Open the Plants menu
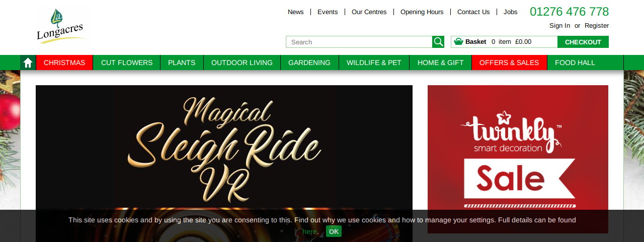The width and height of the screenshot is (644, 242). (x=182, y=63)
